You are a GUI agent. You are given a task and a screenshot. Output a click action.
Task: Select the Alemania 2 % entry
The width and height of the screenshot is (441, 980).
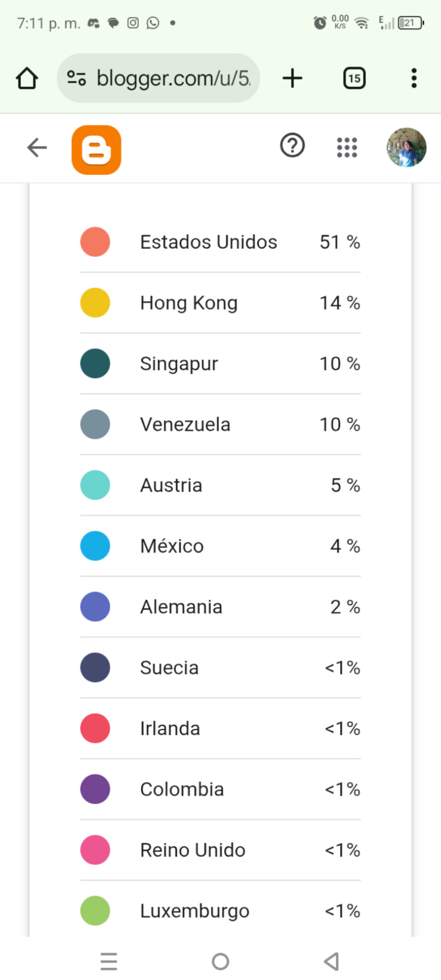click(220, 607)
